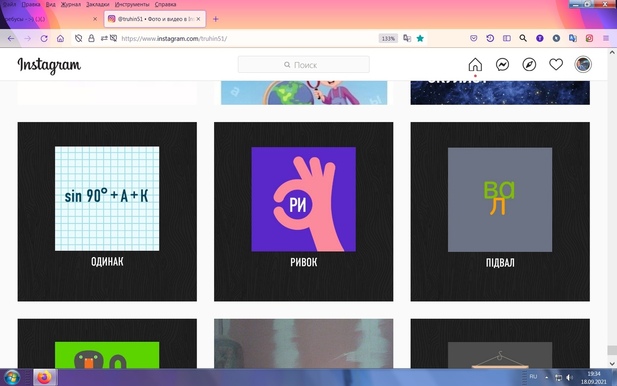Open Messenger direct messages icon
The width and height of the screenshot is (617, 386).
(x=502, y=65)
